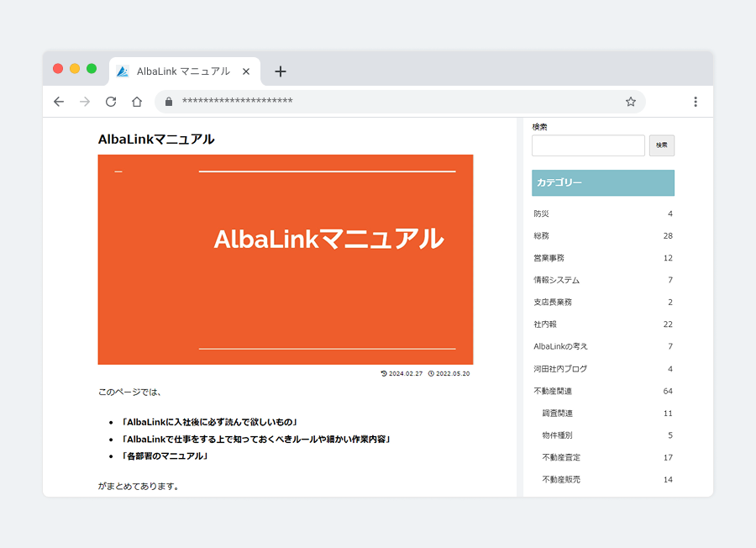This screenshot has width=756, height=548.
Task: Open the 防災 category
Action: (541, 213)
